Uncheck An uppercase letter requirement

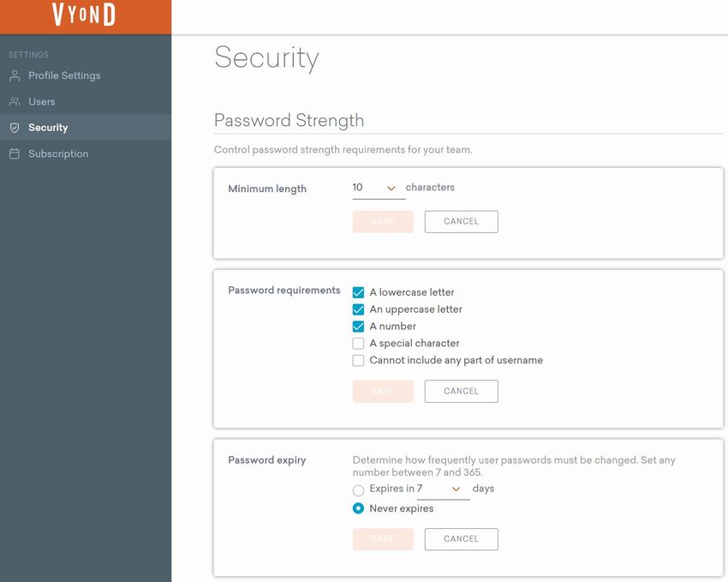tap(358, 309)
